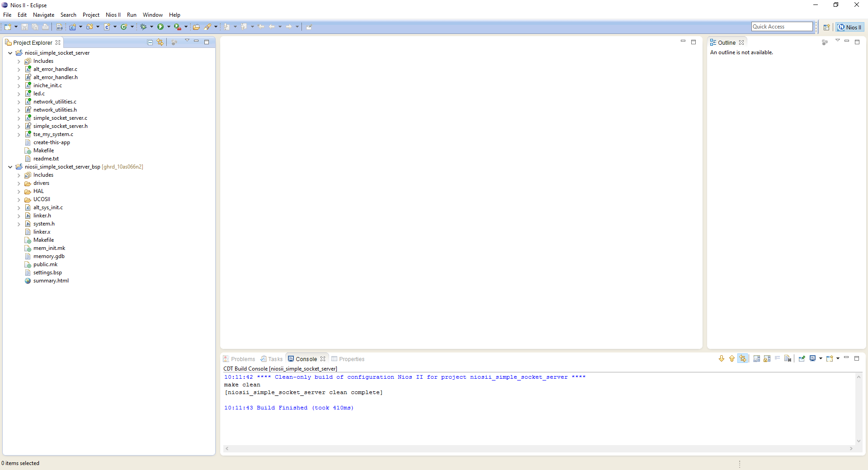Click the Build All binary icon
The width and height of the screenshot is (868, 470).
[59, 27]
